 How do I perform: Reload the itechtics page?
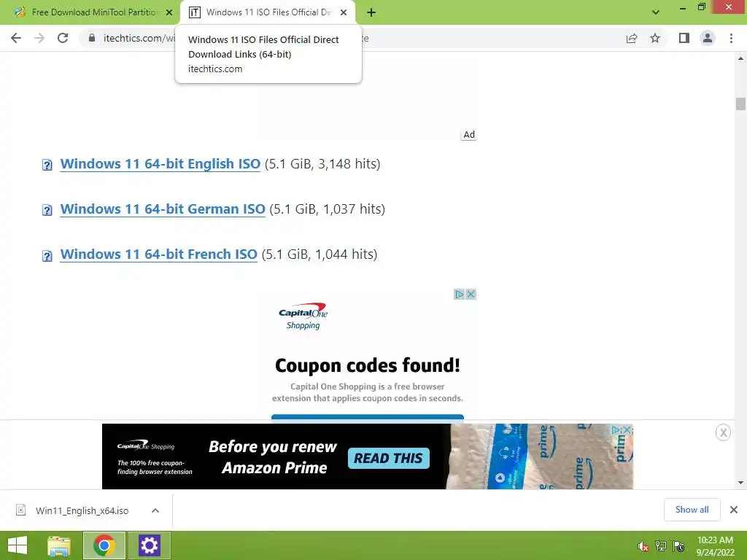(x=63, y=38)
